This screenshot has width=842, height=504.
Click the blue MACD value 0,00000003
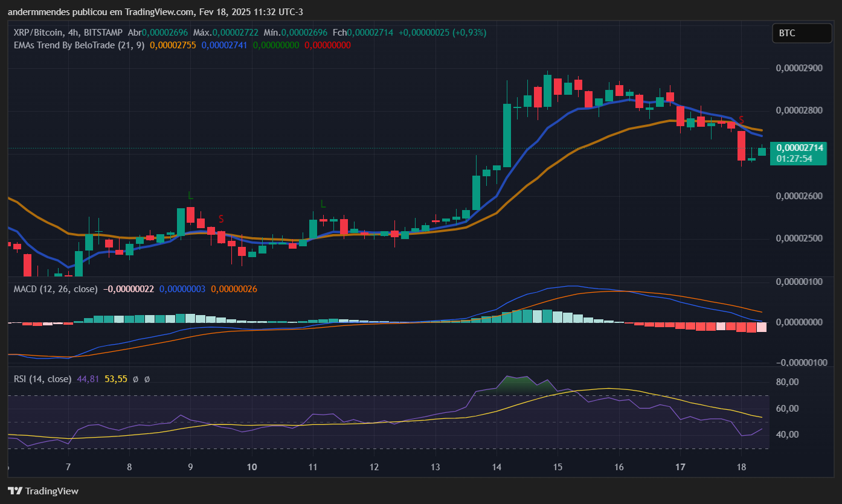[183, 289]
